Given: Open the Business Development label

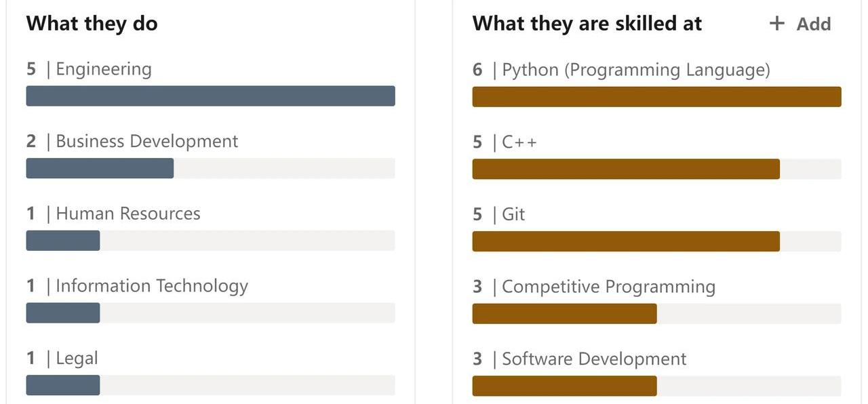Looking at the screenshot, I should (x=147, y=142).
